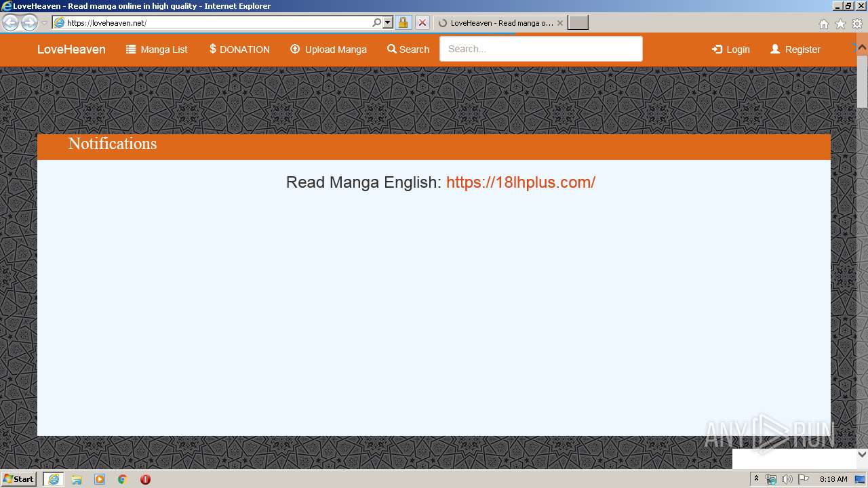
Task: Open the Manga List menu
Action: click(x=157, y=49)
